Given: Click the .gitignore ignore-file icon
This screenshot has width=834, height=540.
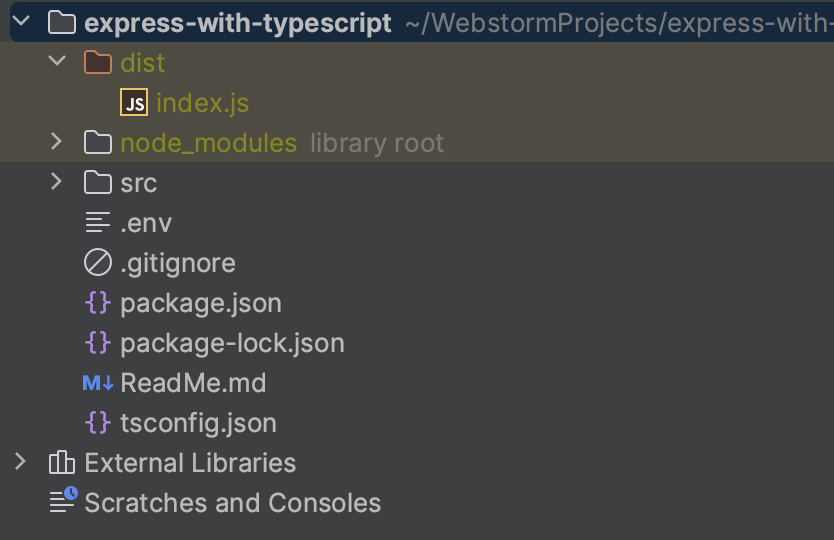Looking at the screenshot, I should pyautogui.click(x=97, y=263).
